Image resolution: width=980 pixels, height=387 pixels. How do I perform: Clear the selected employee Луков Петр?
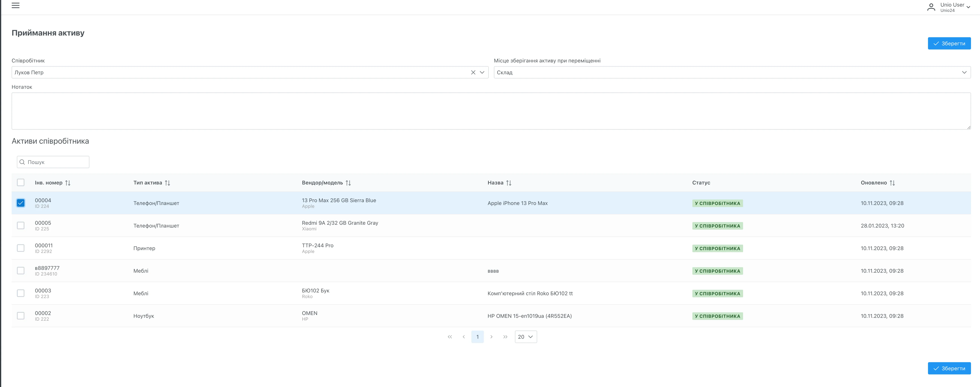(x=473, y=72)
